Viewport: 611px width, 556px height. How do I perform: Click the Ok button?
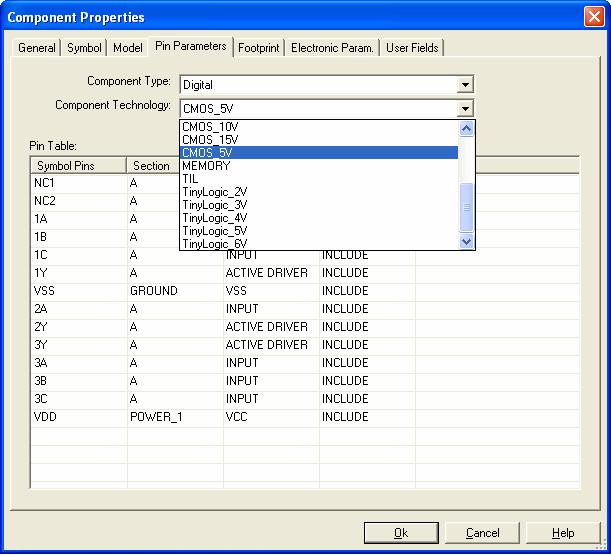coord(401,533)
